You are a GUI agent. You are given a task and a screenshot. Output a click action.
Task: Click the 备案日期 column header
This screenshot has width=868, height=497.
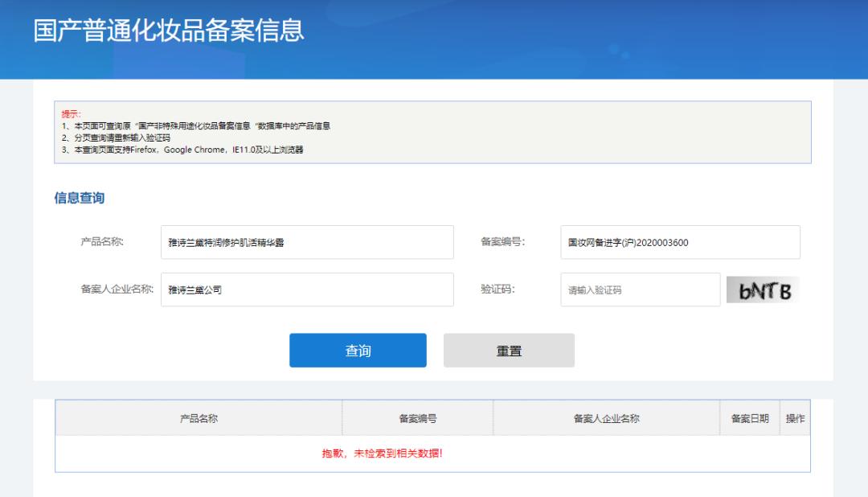(749, 418)
